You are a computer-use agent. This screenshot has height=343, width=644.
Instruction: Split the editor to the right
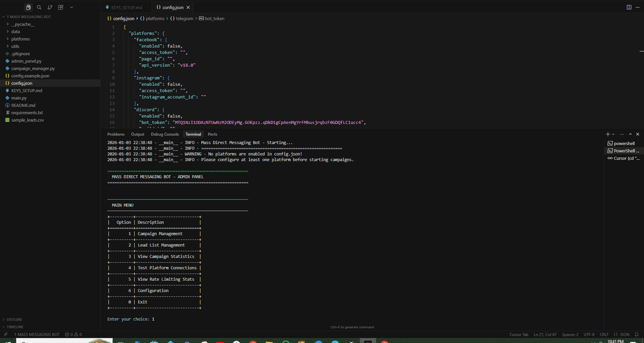pyautogui.click(x=629, y=8)
